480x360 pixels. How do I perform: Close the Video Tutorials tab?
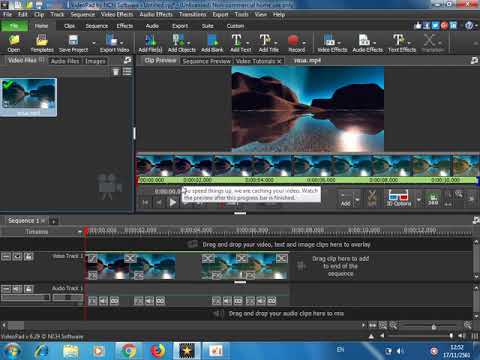coord(279,61)
